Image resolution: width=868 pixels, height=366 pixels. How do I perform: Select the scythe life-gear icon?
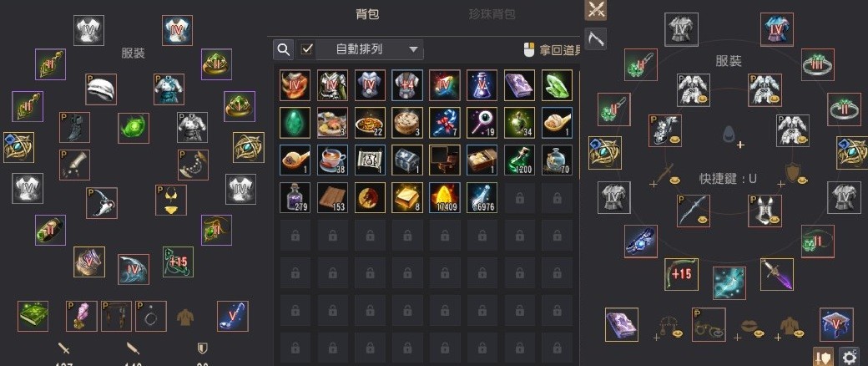(595, 38)
